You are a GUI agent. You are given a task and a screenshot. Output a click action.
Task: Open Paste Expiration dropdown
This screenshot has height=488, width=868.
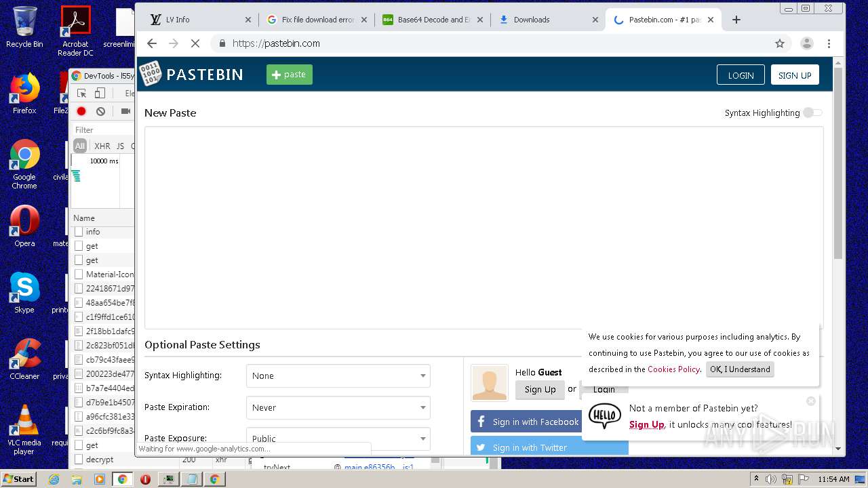[338, 407]
